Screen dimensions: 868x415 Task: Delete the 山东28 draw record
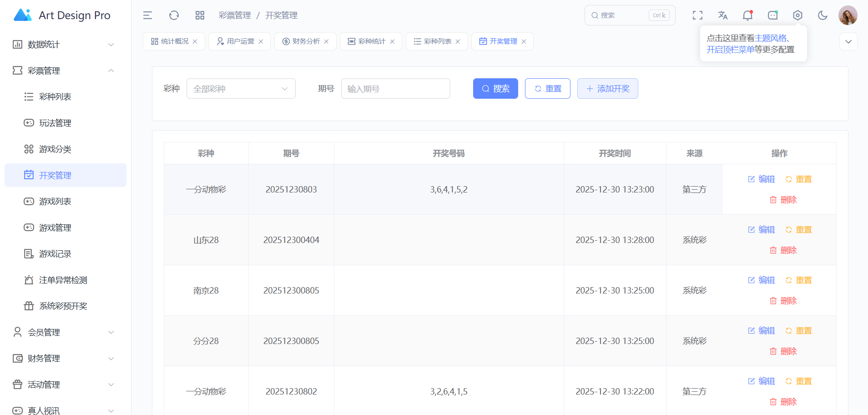(x=783, y=250)
